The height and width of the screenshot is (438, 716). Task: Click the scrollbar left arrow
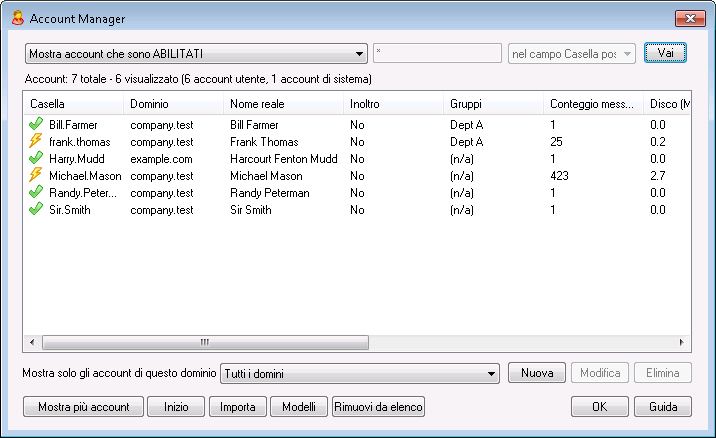(32, 342)
